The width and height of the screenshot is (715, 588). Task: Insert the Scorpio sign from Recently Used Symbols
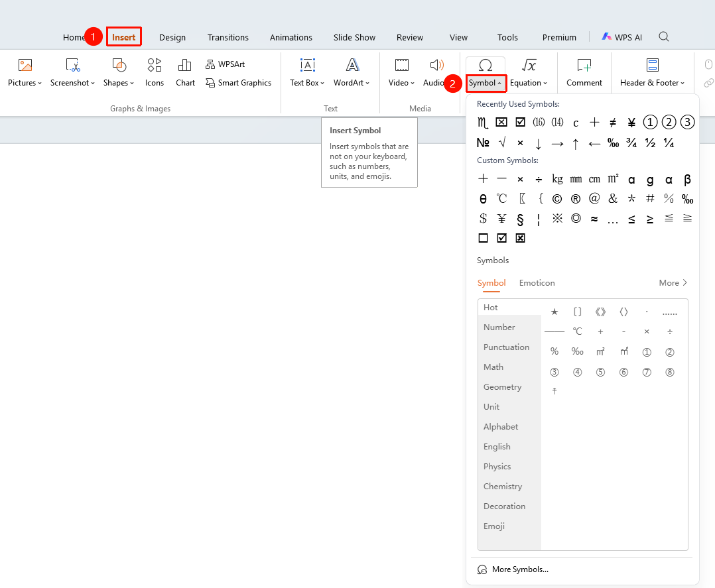click(x=482, y=122)
